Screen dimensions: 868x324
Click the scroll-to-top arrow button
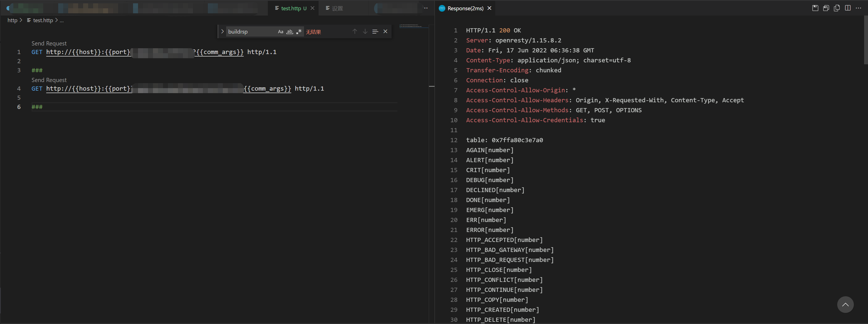(846, 304)
